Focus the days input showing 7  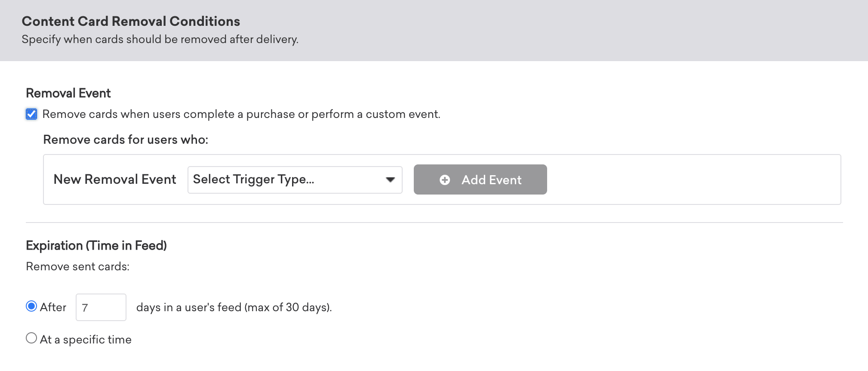click(x=101, y=307)
